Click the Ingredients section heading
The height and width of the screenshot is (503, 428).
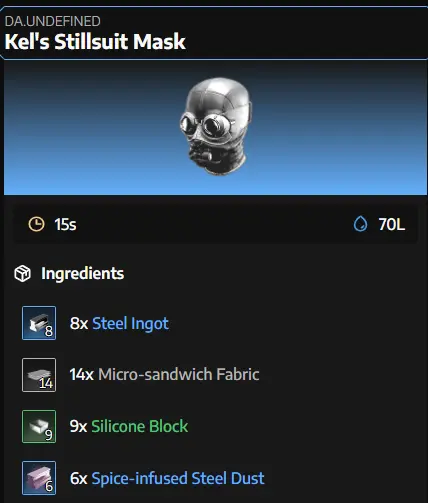[x=83, y=274]
